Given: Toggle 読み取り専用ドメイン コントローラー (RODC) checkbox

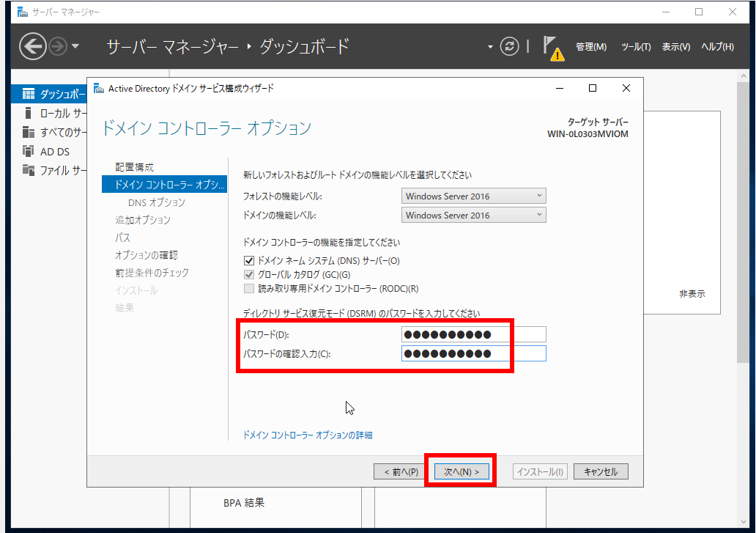Looking at the screenshot, I should coord(249,289).
